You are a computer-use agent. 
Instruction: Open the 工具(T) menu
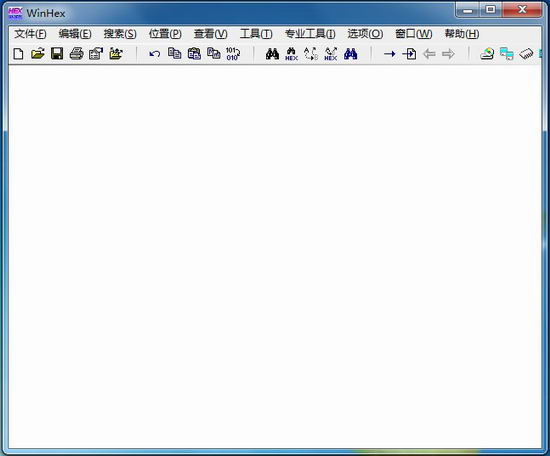click(x=256, y=34)
